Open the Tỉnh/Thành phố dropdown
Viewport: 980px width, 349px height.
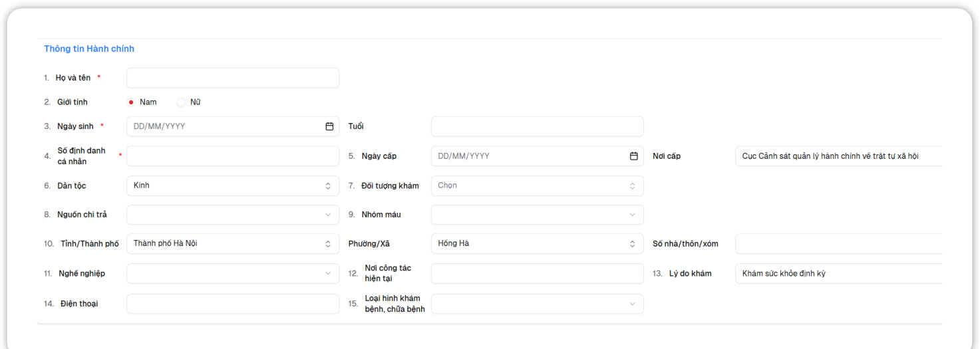(233, 243)
